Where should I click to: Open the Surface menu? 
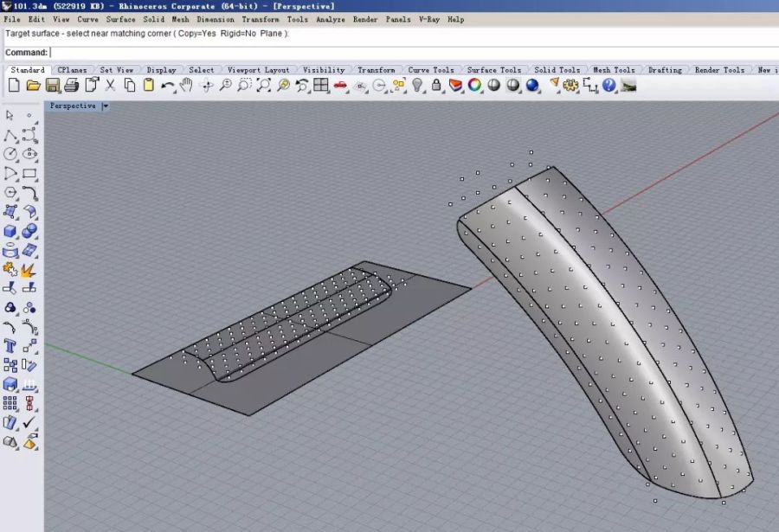tap(120, 19)
